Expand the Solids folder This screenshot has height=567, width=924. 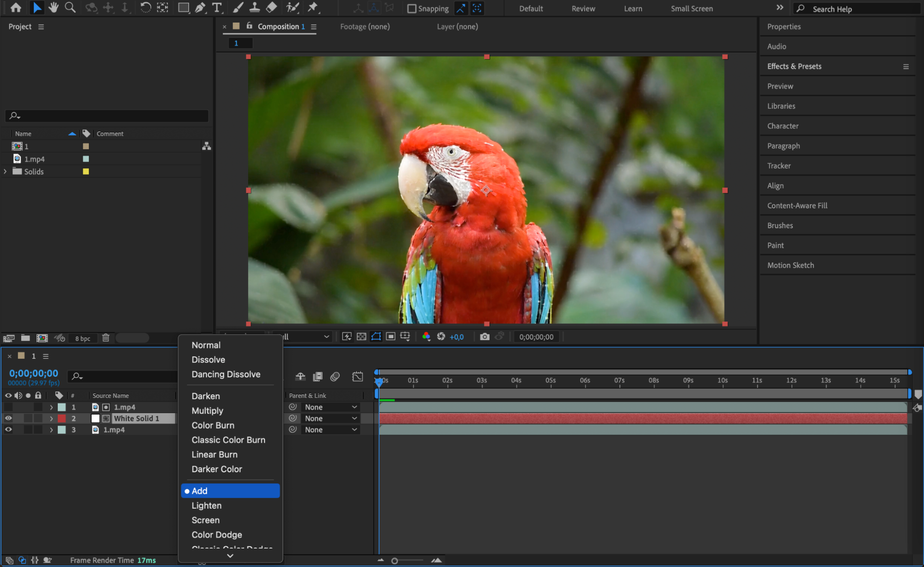[5, 171]
